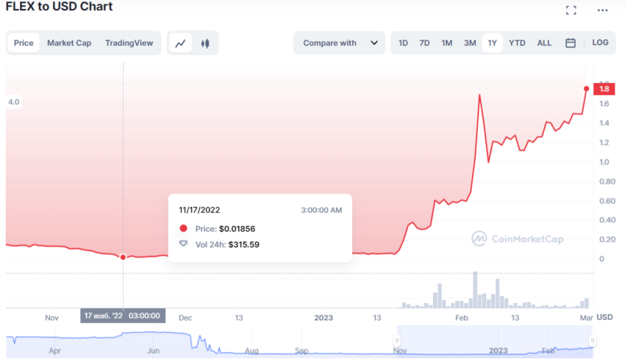This screenshot has width=625, height=364.
Task: Choose the YTD range button
Action: point(517,43)
